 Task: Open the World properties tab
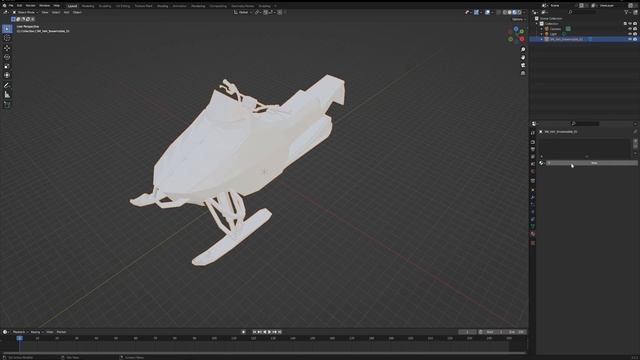(x=533, y=172)
